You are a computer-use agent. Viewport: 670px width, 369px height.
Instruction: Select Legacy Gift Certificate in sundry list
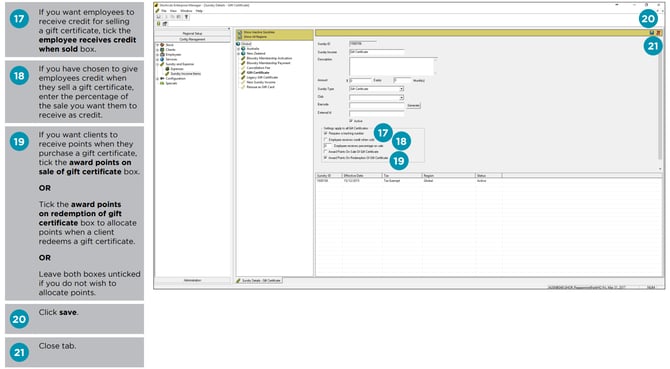(262, 77)
